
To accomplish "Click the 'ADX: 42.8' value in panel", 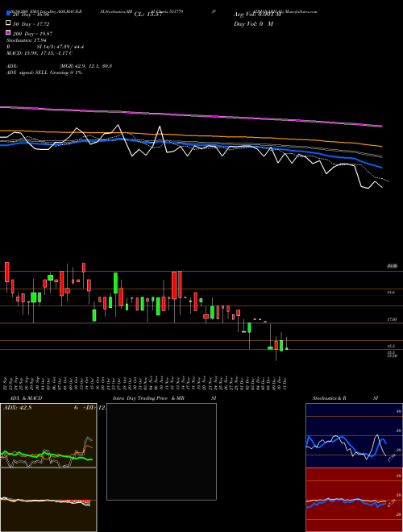I will click(x=17, y=408).
